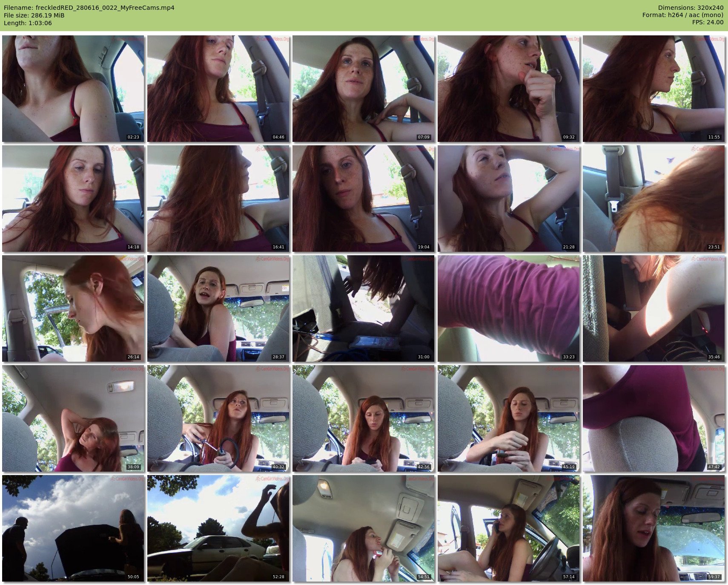Select the thumbnail timestamped 14:18
This screenshot has height=585, width=728.
(x=73, y=199)
